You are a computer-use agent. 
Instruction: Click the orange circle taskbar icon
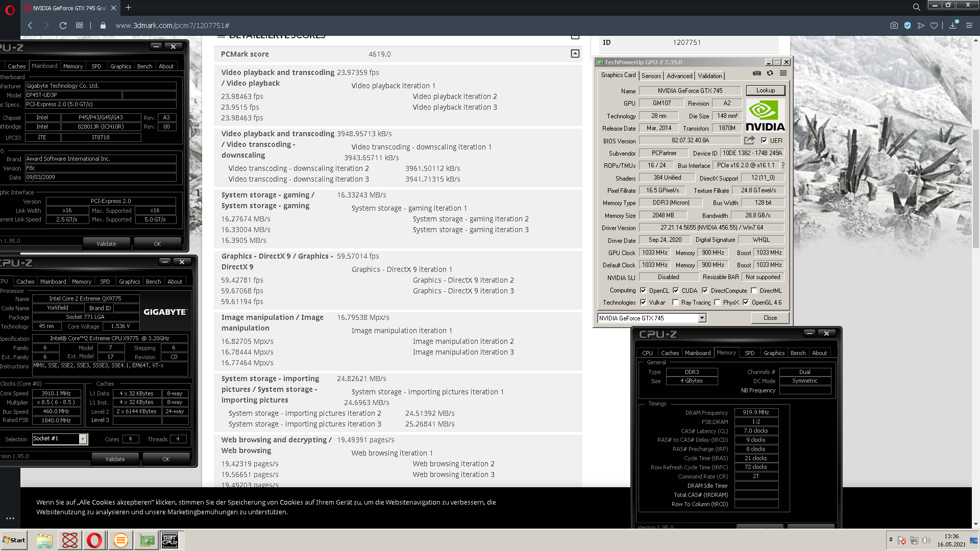pyautogui.click(x=121, y=540)
